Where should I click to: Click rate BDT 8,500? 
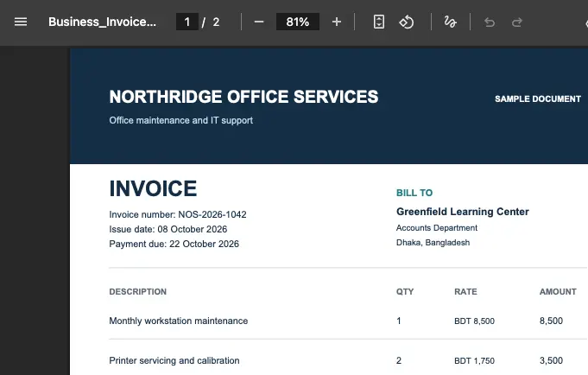click(474, 321)
